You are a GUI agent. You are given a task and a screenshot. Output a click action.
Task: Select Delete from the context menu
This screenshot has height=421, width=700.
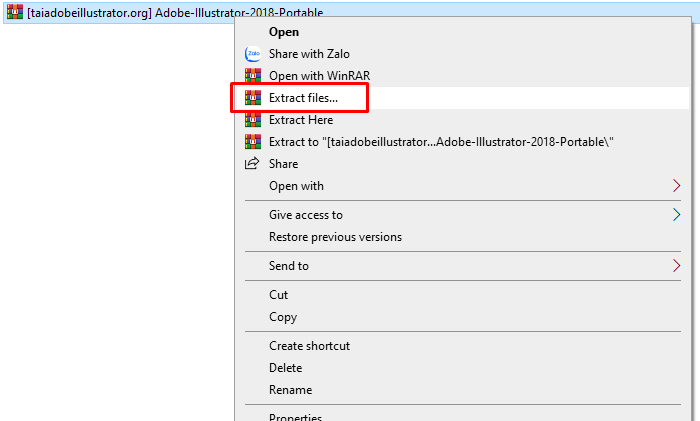285,368
